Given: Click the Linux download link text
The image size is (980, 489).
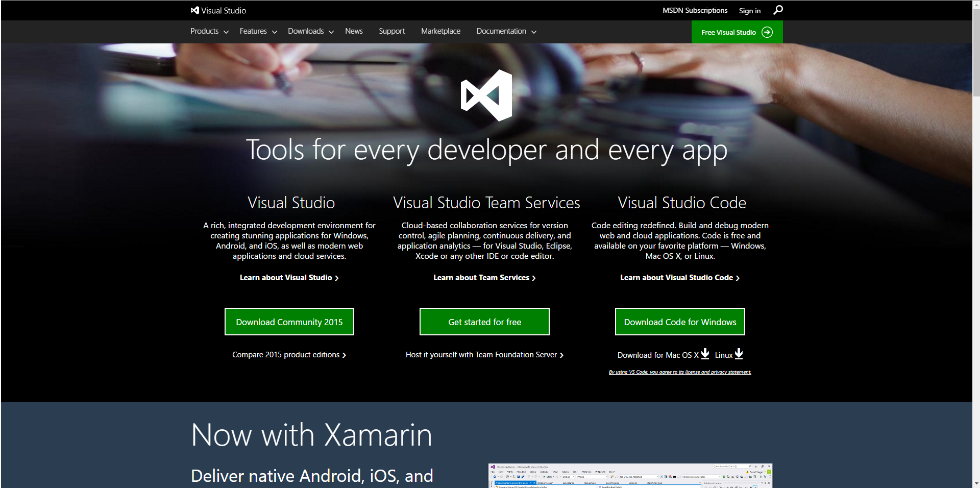Looking at the screenshot, I should click(x=724, y=355).
